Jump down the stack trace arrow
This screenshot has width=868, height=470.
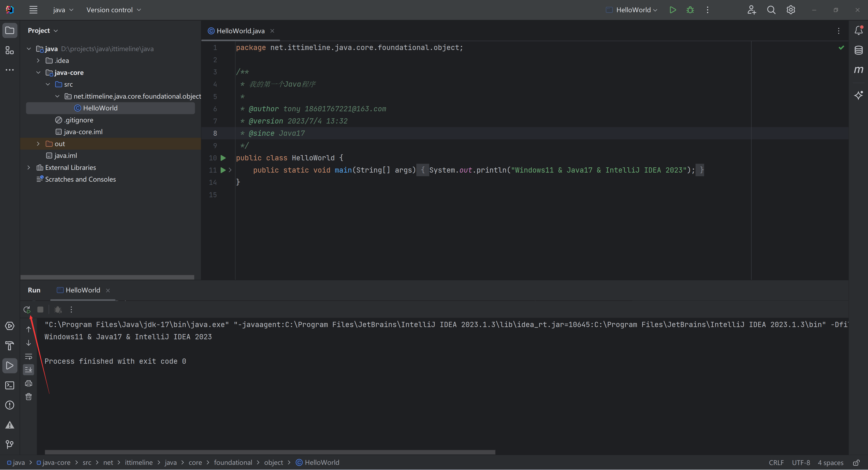[x=29, y=343]
